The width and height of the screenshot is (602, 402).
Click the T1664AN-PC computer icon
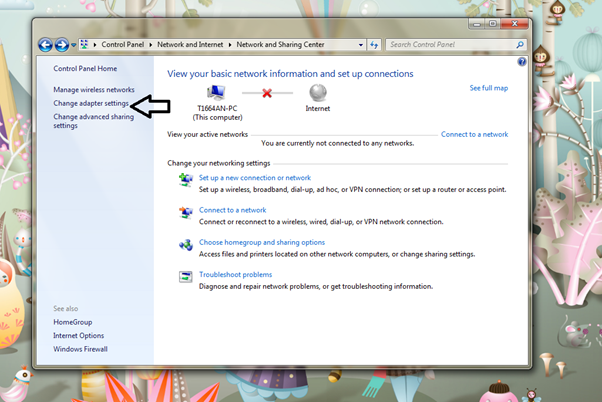(x=216, y=93)
